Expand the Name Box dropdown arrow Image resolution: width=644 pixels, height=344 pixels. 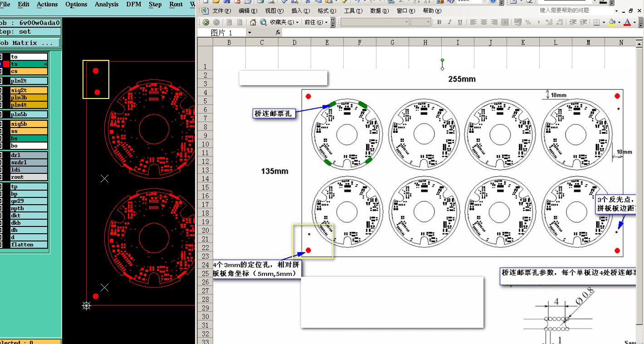pyautogui.click(x=249, y=33)
